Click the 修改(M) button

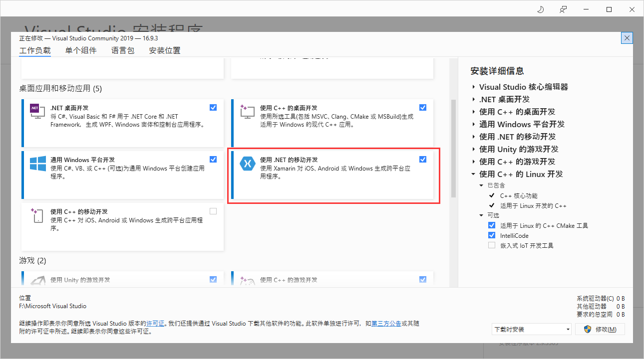[x=600, y=329]
